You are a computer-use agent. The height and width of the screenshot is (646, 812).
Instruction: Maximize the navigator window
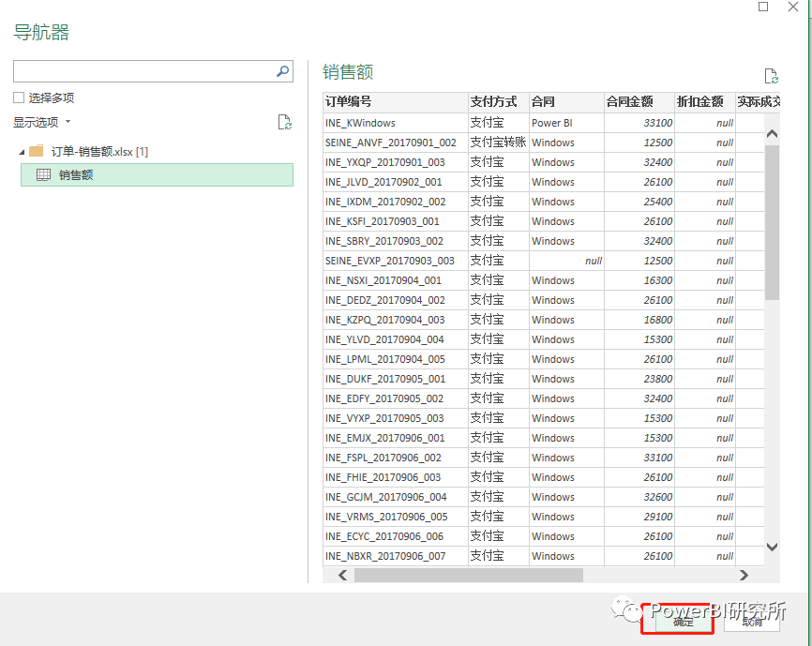(x=763, y=7)
